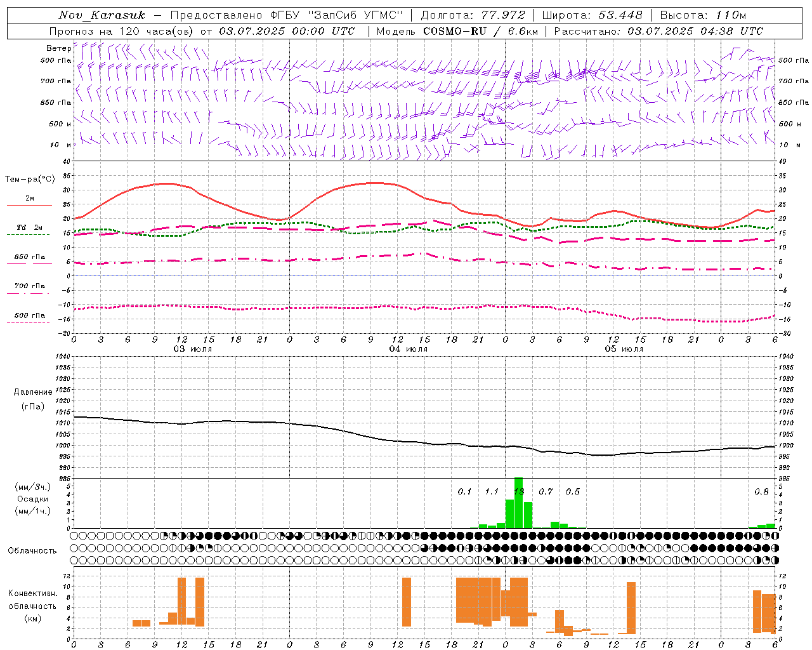The width and height of the screenshot is (812, 650).
Task: Select the 'Долгота: 77.972' longitude value
Action: point(473,15)
